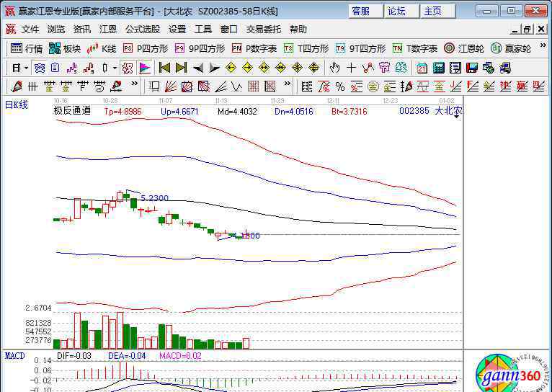Open the 文件 menu

[x=30, y=30]
